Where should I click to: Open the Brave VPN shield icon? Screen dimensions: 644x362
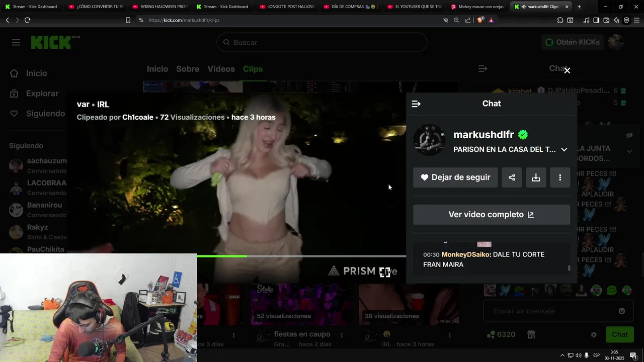click(x=626, y=20)
